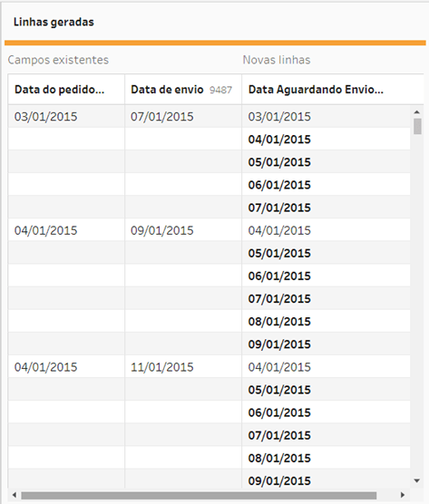Click the 9487 count beside Data de envio
The height and width of the screenshot is (504, 429).
pyautogui.click(x=220, y=90)
